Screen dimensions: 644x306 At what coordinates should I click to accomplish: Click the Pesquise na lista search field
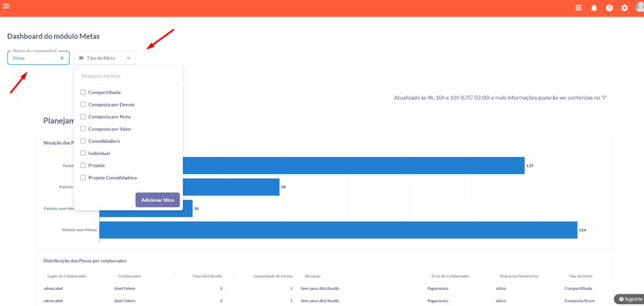128,76
